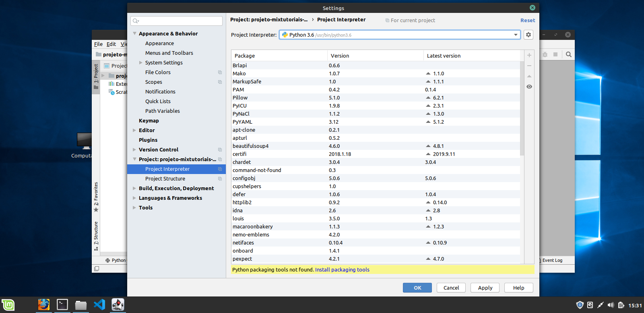Viewport: 644px width, 313px height.
Task: Select Path Variables settings page
Action: pyautogui.click(x=163, y=111)
